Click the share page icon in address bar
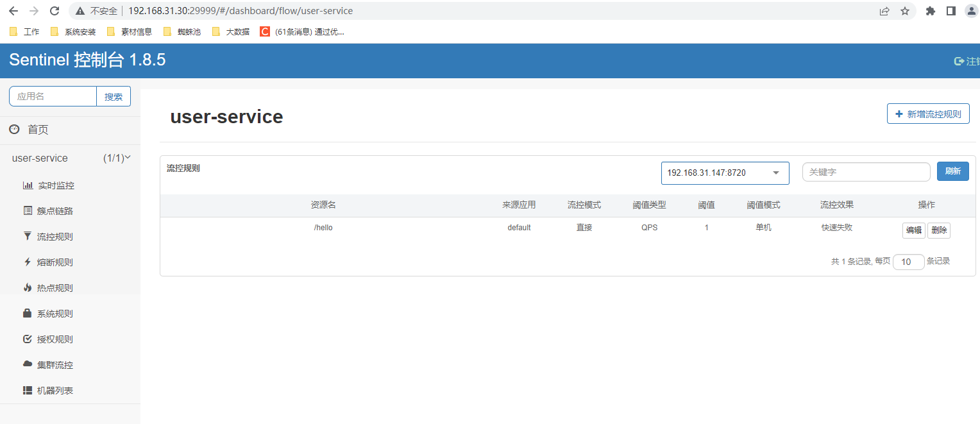980x424 pixels. 884,11
